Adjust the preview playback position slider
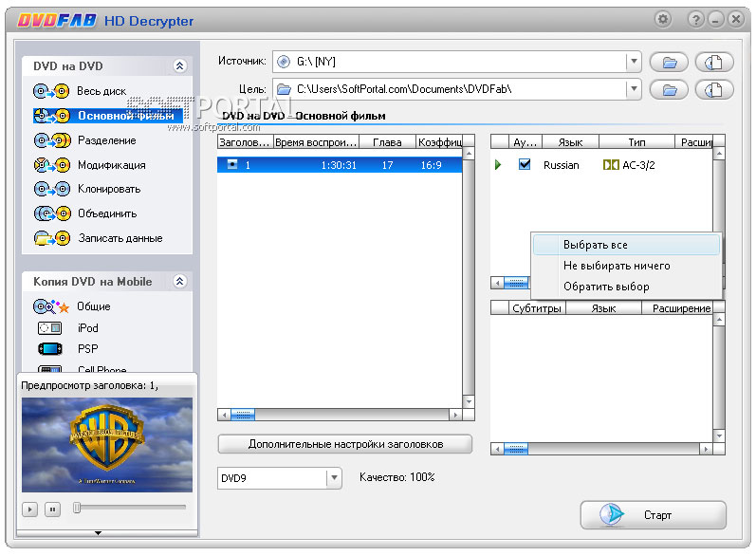This screenshot has width=756, height=556. [x=77, y=508]
